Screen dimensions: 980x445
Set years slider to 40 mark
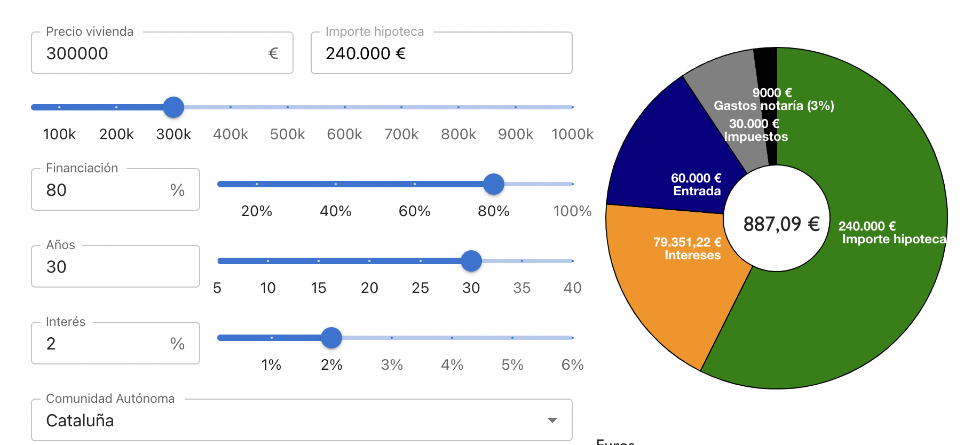(x=572, y=261)
